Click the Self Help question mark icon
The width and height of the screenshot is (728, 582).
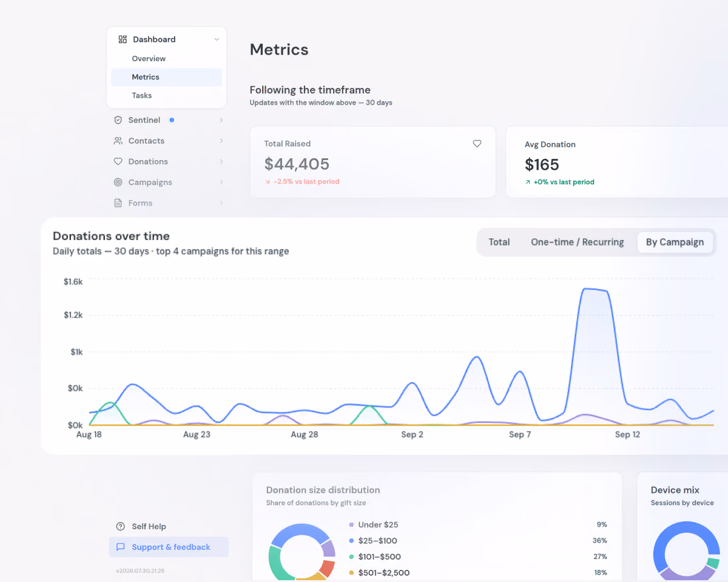point(121,526)
